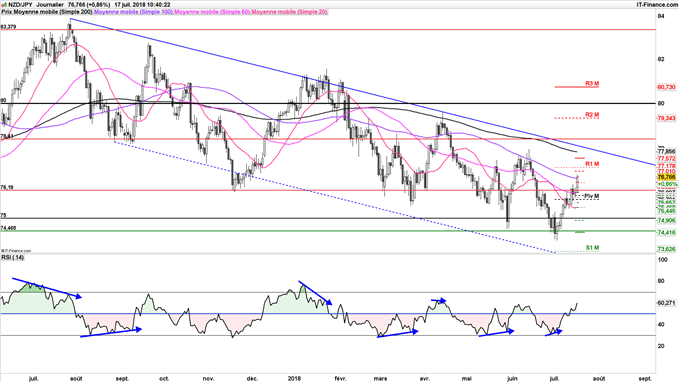Screen dimensions: 679x382
Task: Click the 60,271 RSI value tag
Action: click(666, 303)
